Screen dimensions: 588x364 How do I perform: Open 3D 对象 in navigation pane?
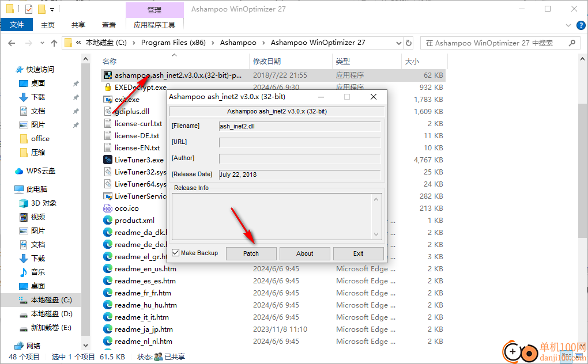pos(43,203)
